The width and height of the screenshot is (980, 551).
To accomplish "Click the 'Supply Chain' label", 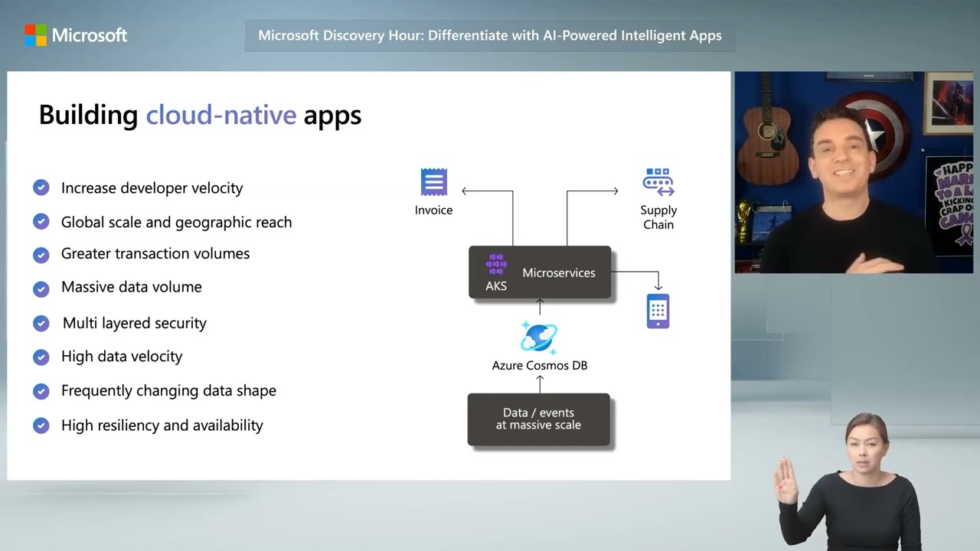I will click(658, 217).
